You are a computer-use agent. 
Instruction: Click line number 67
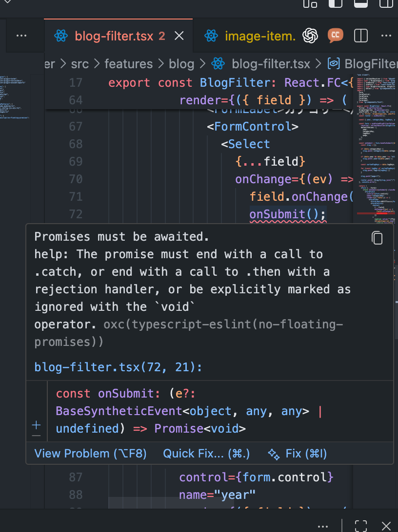[x=76, y=127]
